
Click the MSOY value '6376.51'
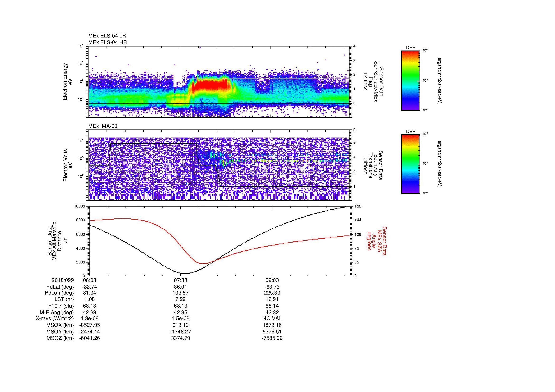[272, 332]
